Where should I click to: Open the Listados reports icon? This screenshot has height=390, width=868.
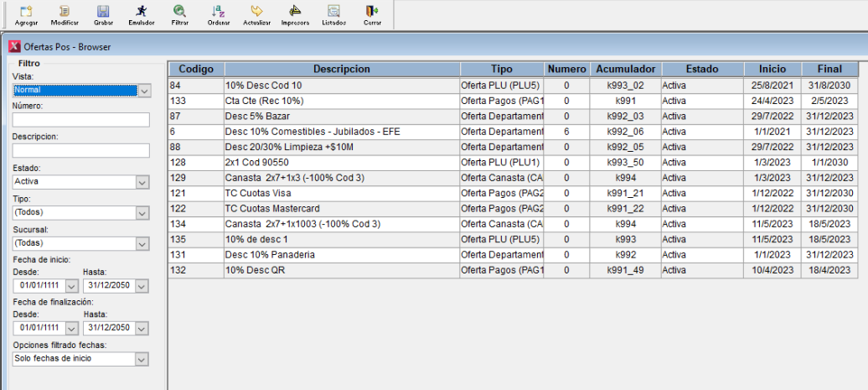[x=333, y=13]
